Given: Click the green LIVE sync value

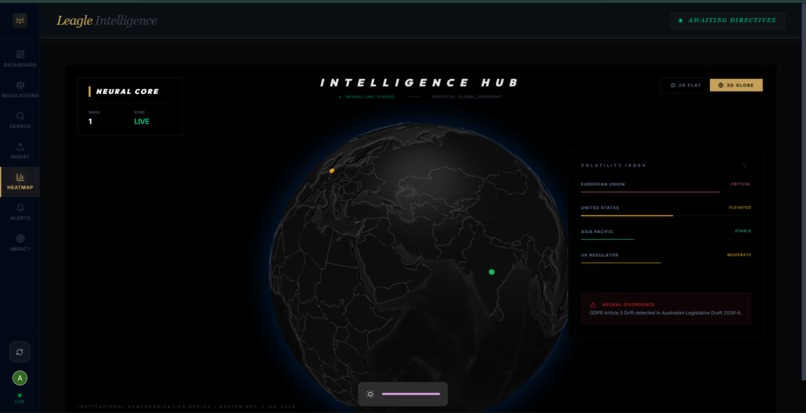Looking at the screenshot, I should [x=141, y=122].
